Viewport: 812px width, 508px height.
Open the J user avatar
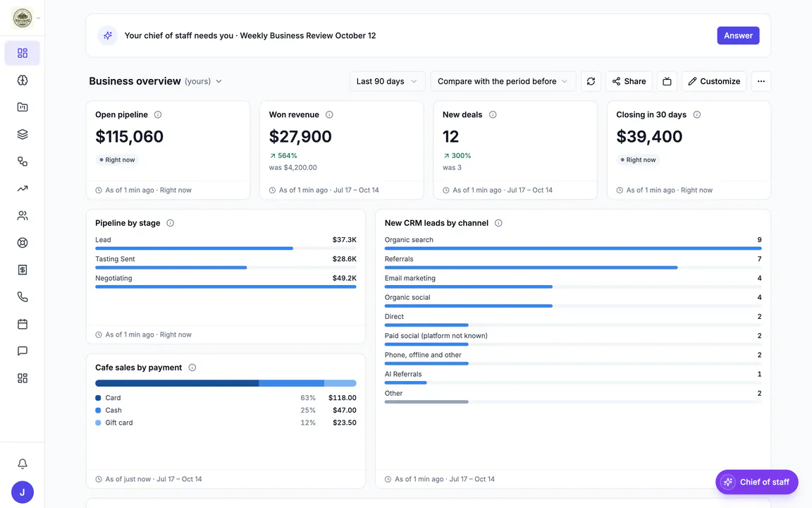click(x=23, y=492)
